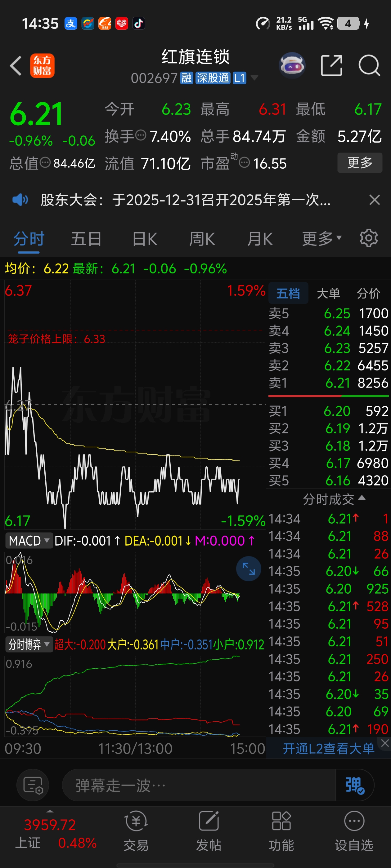Tap the share export icon
Image resolution: width=391 pixels, height=868 pixels.
331,65
